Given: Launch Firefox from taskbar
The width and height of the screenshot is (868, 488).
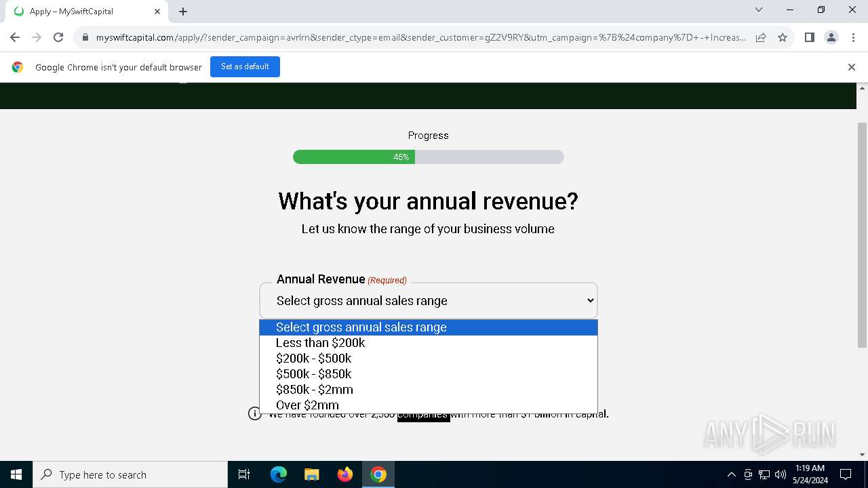Looking at the screenshot, I should coord(345,474).
